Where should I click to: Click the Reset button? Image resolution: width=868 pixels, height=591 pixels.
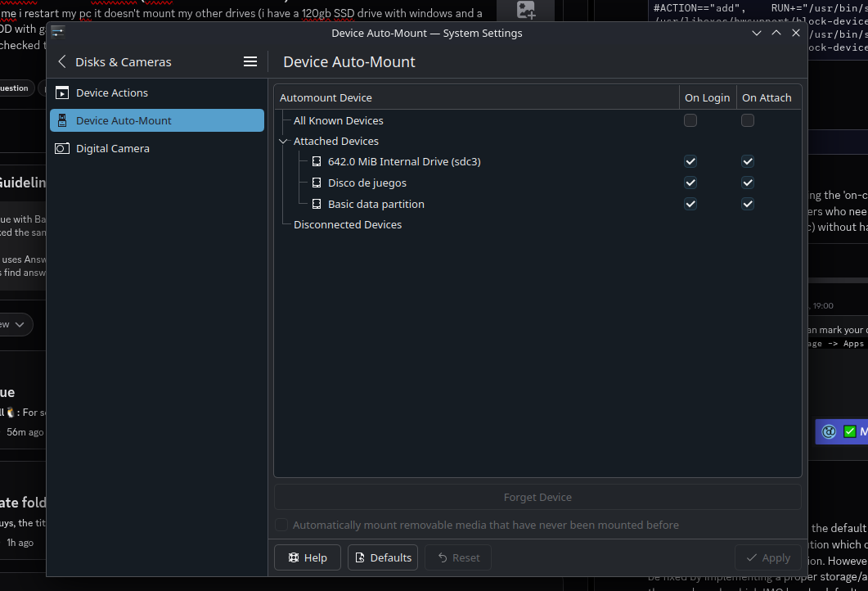click(x=458, y=557)
